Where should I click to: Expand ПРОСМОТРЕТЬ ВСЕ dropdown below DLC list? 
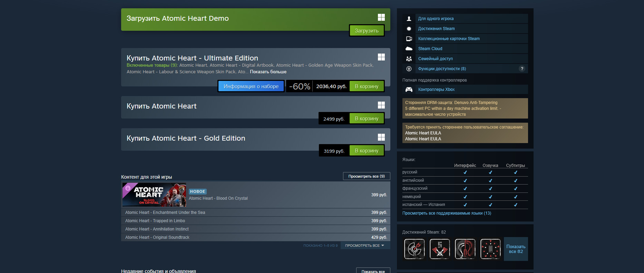pos(365,245)
